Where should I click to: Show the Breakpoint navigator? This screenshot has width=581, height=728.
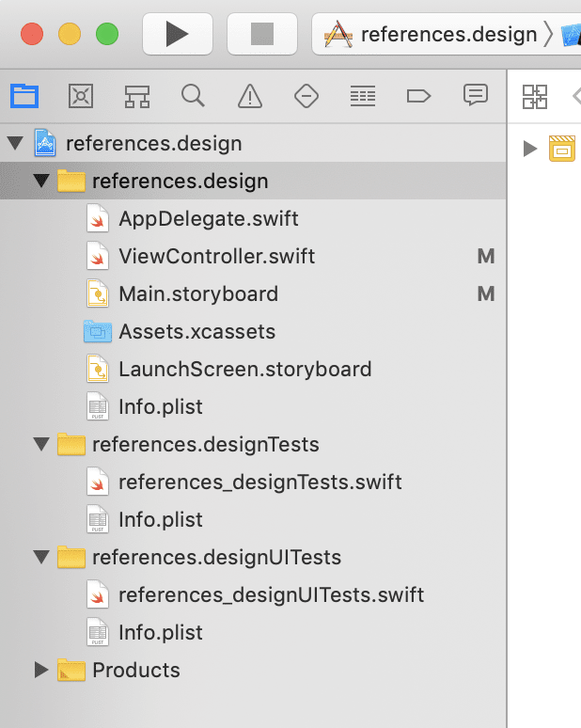click(418, 95)
